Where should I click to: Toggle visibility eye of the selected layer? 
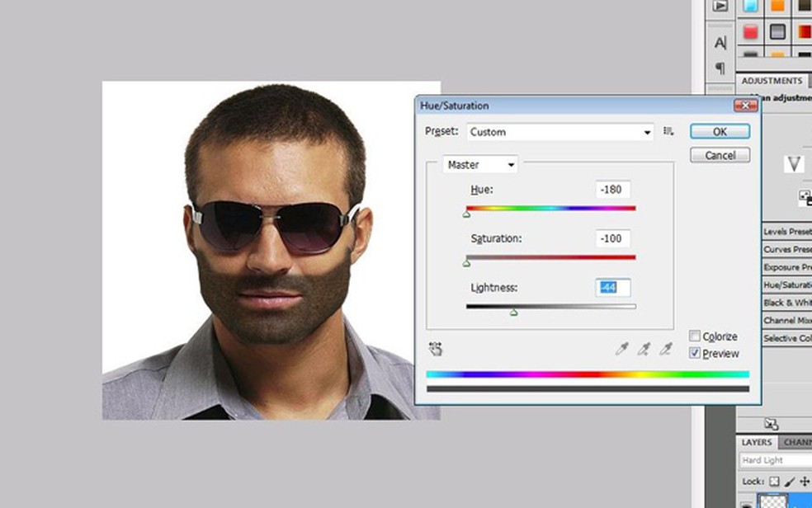pyautogui.click(x=746, y=504)
